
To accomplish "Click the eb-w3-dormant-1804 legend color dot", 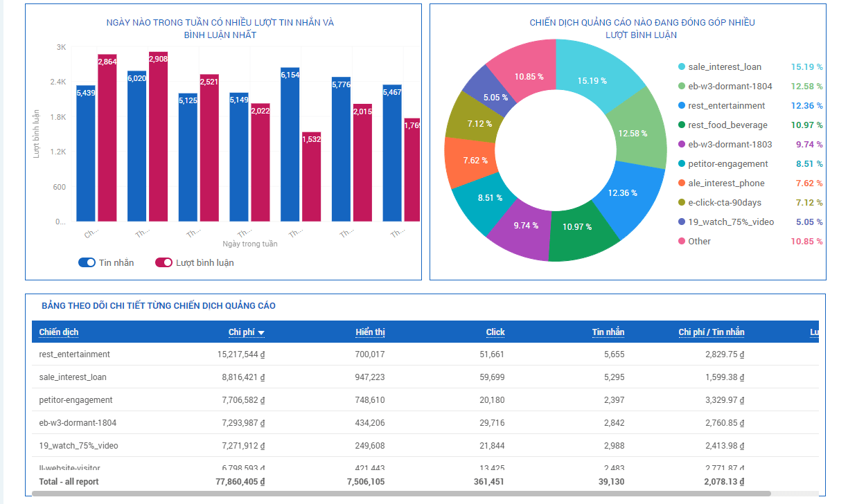I will (x=682, y=87).
